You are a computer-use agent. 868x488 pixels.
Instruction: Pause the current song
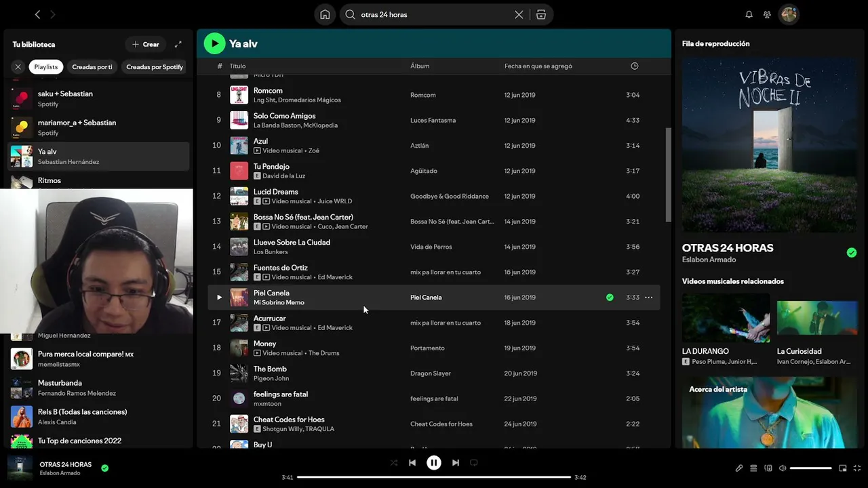pos(434,463)
